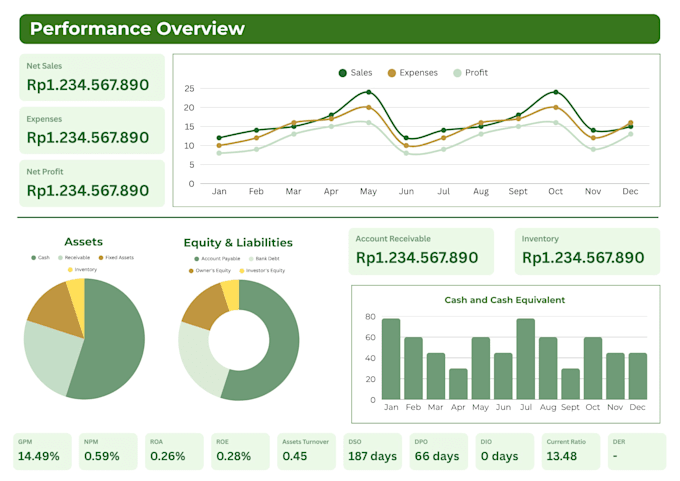
Task: Click the Cash and Cash Equivalent chart title
Action: click(505, 300)
